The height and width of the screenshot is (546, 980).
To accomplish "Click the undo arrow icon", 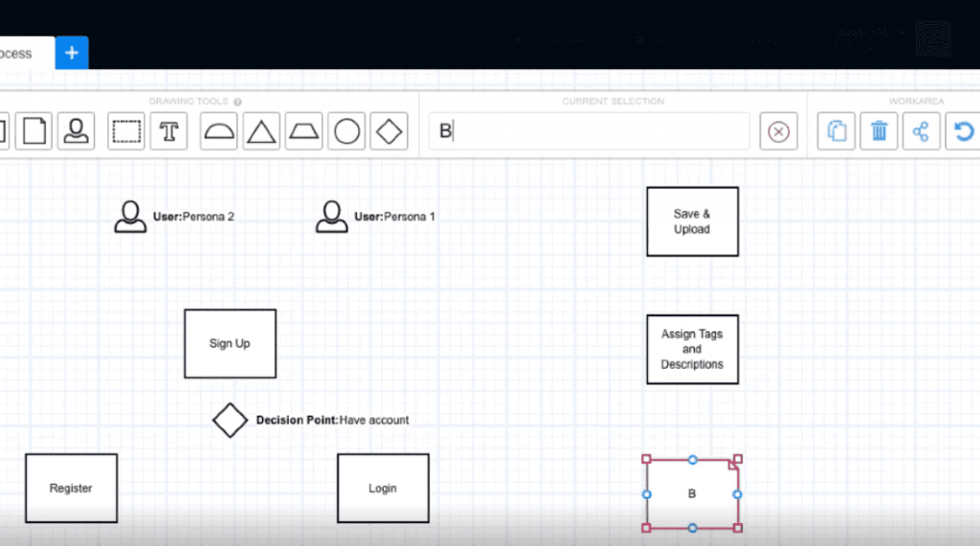I will pos(962,131).
